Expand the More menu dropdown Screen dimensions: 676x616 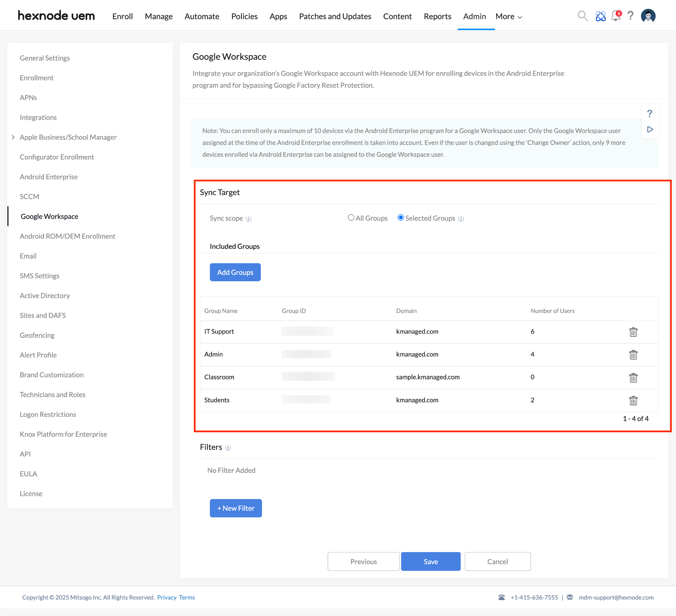point(509,17)
